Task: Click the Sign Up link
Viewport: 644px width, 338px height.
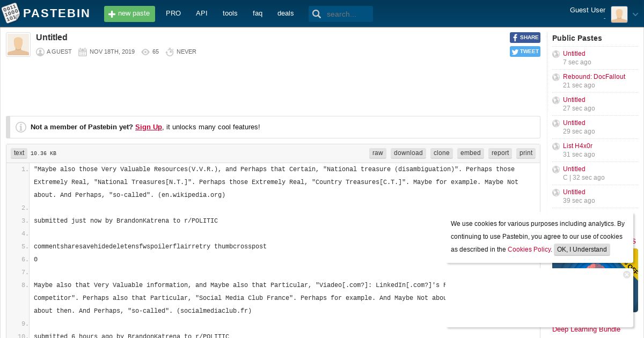Action: (x=149, y=127)
